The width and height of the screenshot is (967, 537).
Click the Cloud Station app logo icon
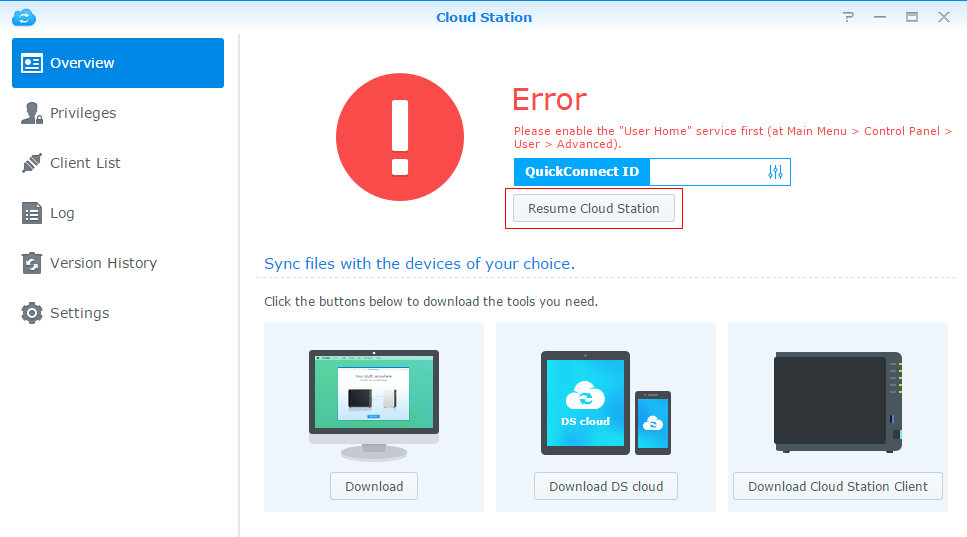pyautogui.click(x=24, y=17)
